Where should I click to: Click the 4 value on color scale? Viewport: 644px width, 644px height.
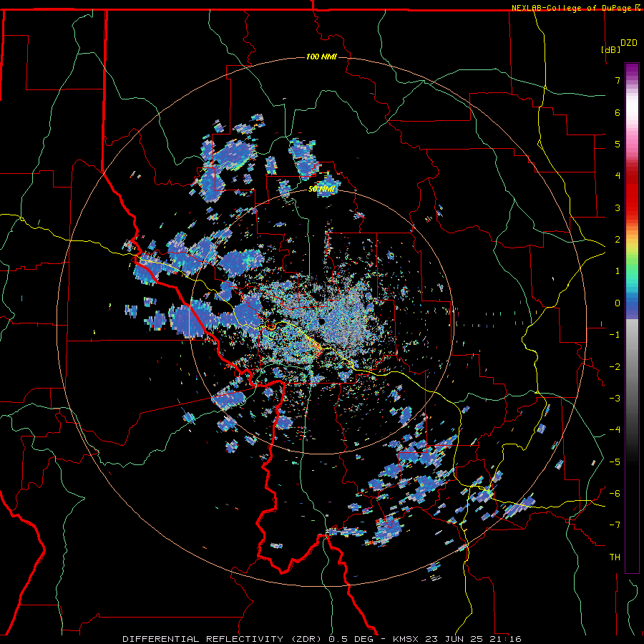tap(618, 176)
